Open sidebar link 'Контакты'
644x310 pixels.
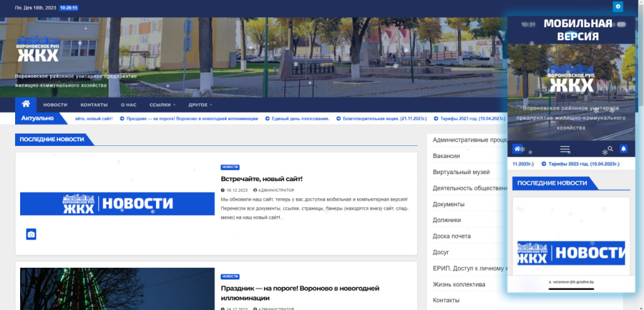(446, 300)
